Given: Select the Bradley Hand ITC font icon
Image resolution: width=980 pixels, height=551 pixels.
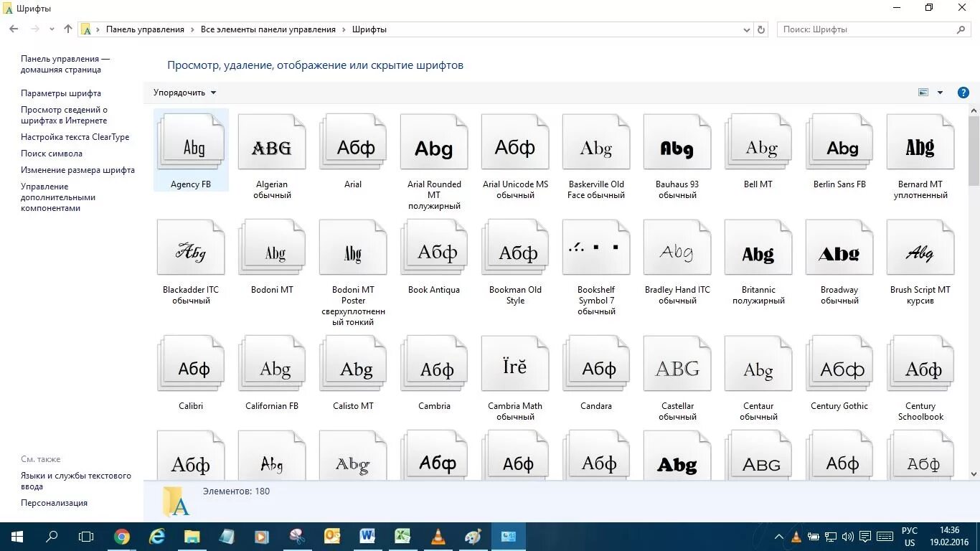Looking at the screenshot, I should 677,247.
